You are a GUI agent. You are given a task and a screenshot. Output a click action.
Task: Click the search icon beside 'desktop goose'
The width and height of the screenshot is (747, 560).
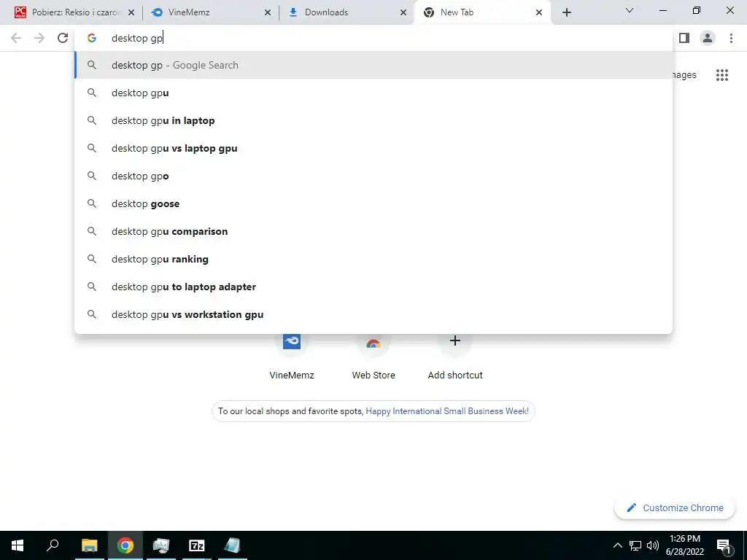click(x=92, y=203)
